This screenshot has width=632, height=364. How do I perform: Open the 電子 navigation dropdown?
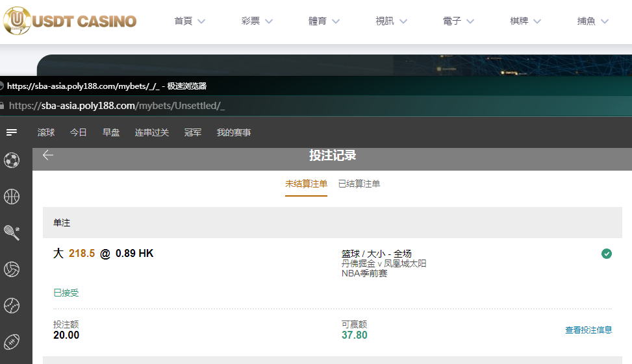coord(459,21)
